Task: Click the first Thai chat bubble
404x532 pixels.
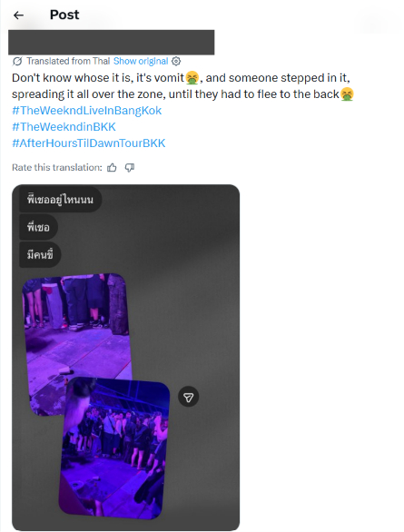Action: click(61, 200)
